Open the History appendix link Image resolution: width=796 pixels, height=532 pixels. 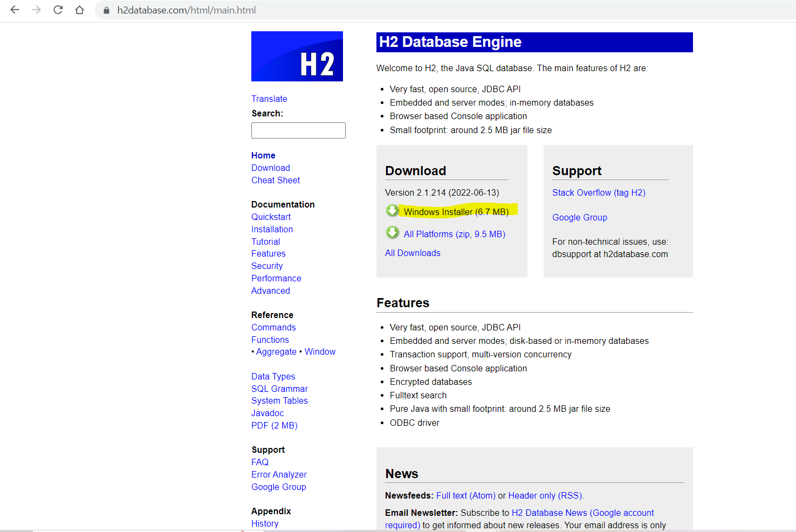pos(265,523)
